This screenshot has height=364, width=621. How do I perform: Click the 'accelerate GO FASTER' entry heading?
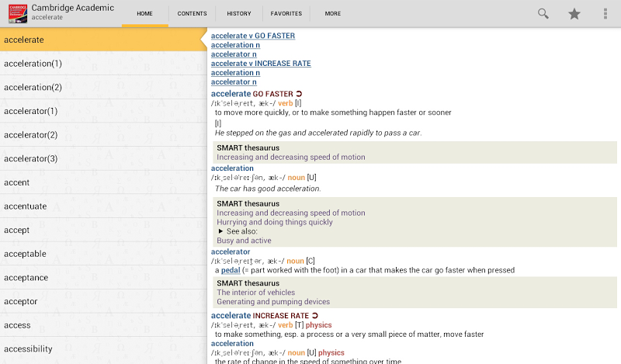252,94
